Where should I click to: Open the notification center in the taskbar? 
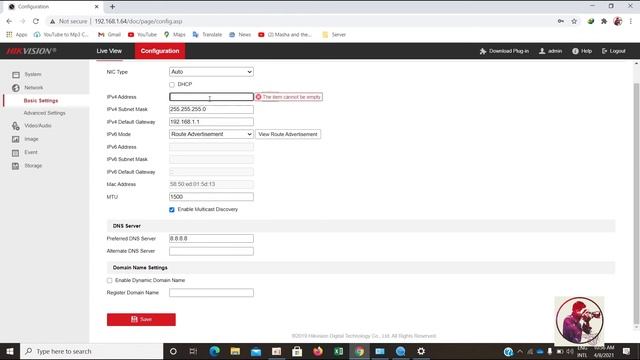point(626,351)
